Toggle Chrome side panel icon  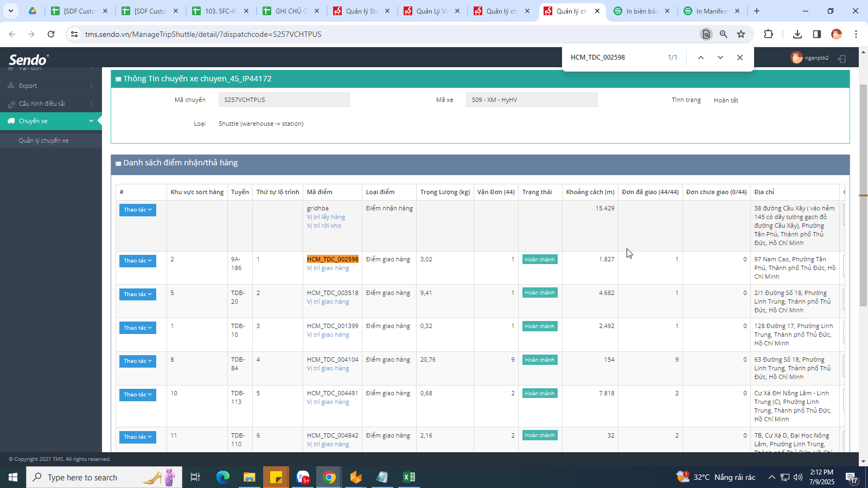(x=816, y=34)
